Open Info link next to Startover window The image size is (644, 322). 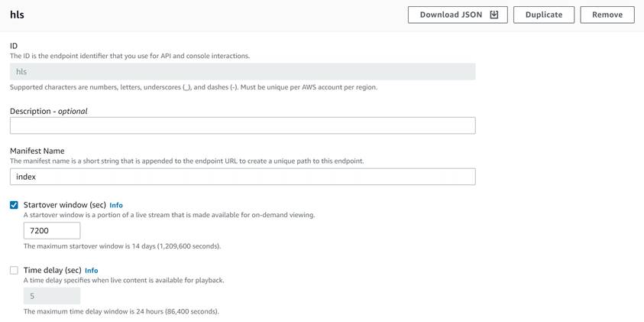(116, 205)
